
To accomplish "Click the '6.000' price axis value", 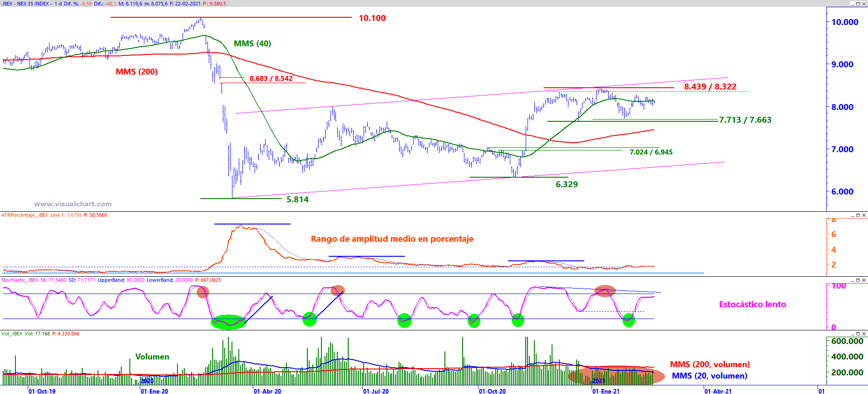I will 843,192.
